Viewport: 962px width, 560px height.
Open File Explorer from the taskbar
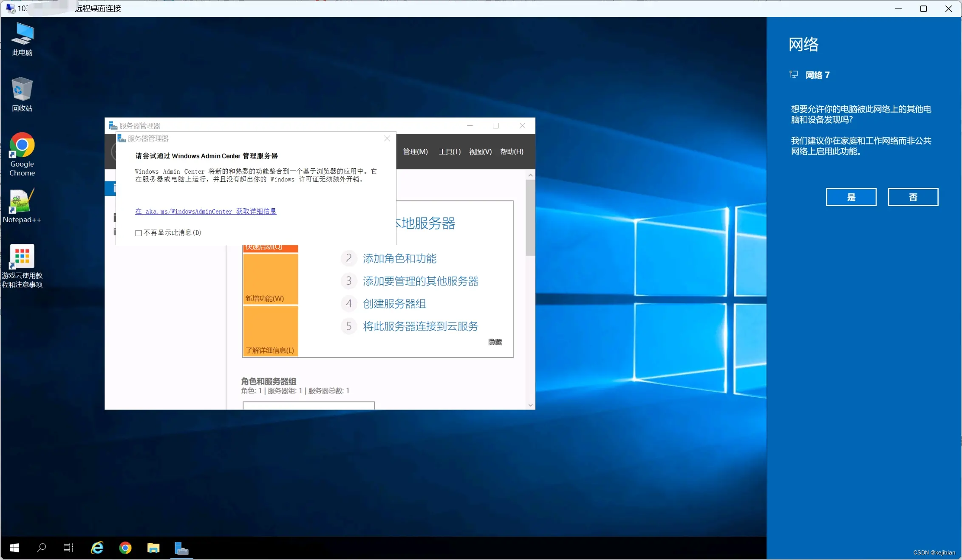click(153, 549)
